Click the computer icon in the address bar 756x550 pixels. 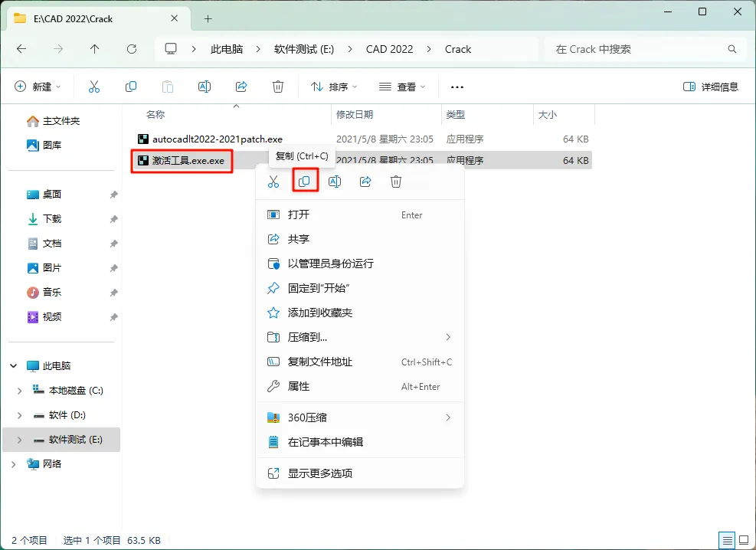point(171,49)
